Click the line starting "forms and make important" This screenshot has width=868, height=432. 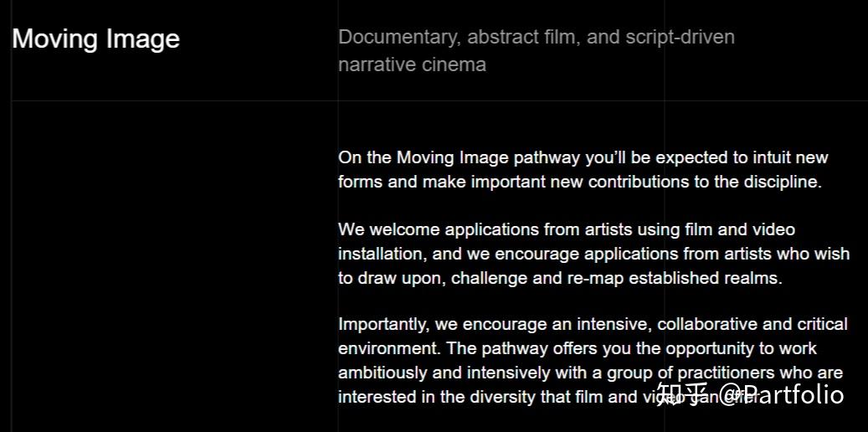(x=579, y=182)
